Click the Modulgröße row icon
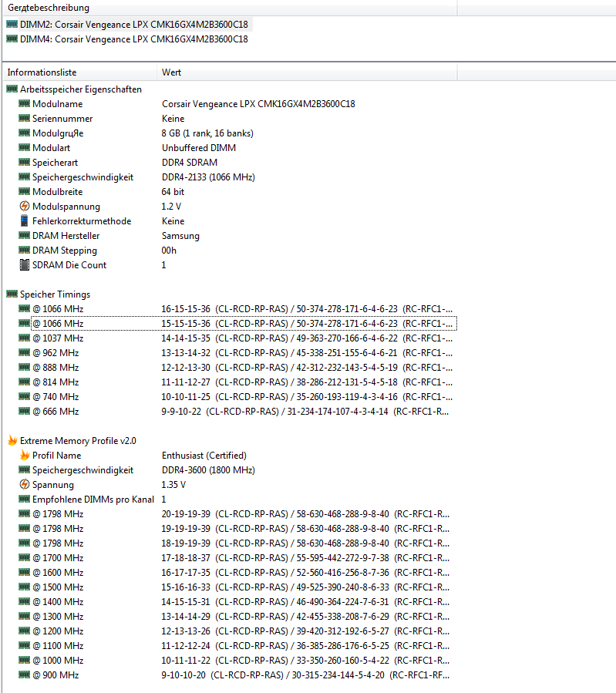 pos(25,133)
